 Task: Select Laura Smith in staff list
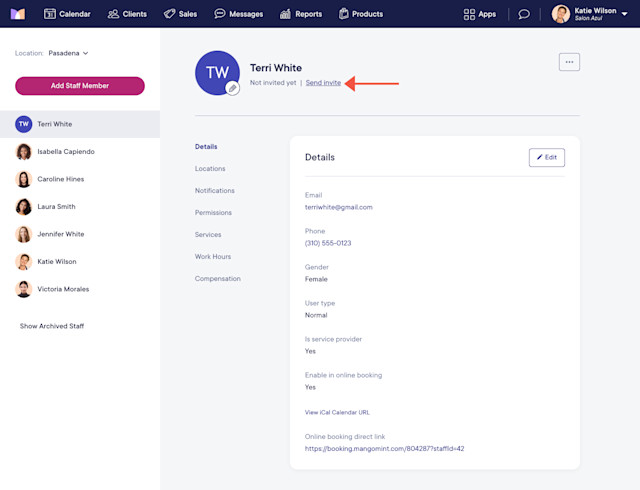point(80,207)
